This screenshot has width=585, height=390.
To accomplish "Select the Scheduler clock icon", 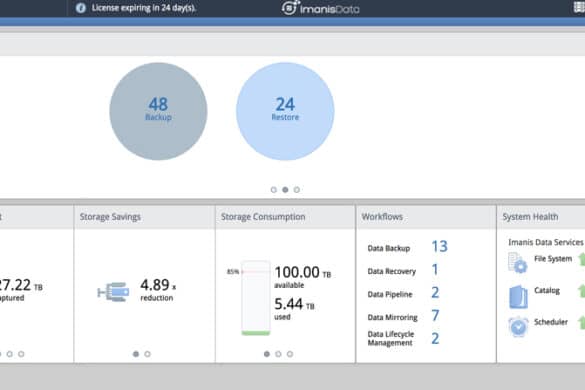I will pyautogui.click(x=518, y=327).
